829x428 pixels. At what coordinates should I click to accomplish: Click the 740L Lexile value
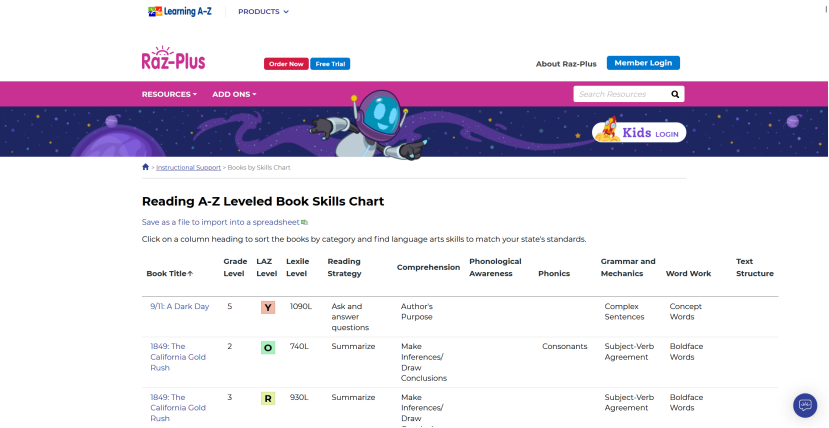tap(299, 347)
